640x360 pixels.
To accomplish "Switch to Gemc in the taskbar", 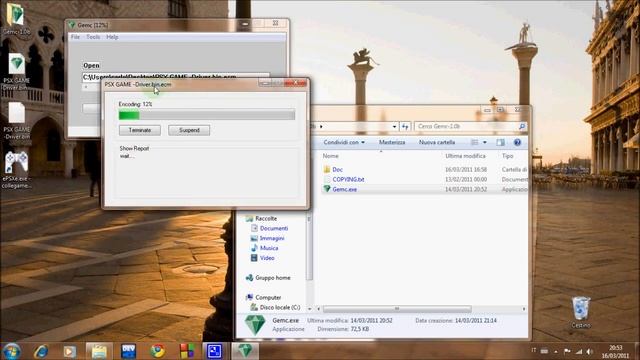I will pos(245,351).
